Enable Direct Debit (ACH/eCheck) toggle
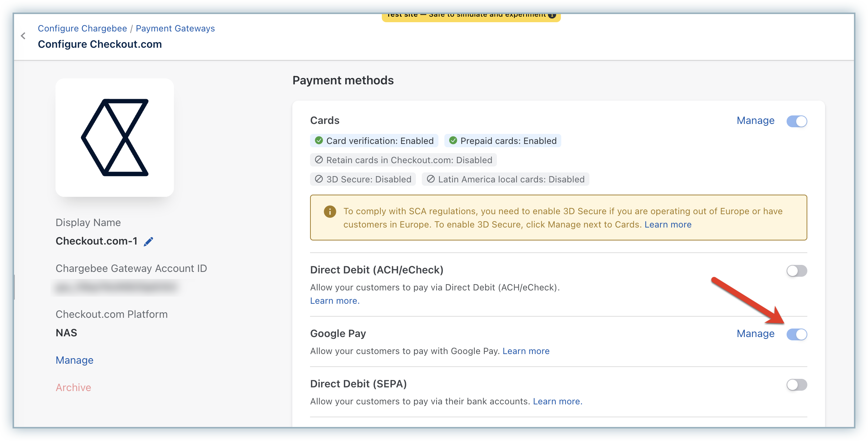The height and width of the screenshot is (441, 868). pyautogui.click(x=797, y=271)
